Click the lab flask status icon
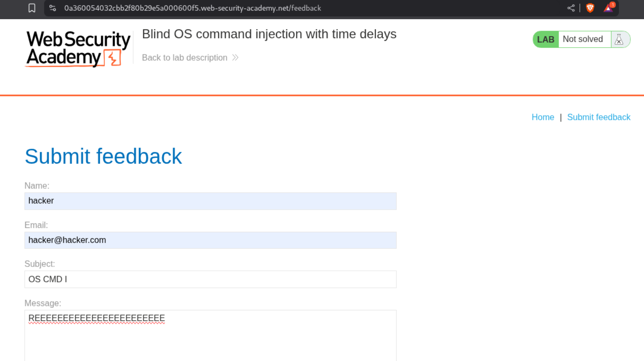The height and width of the screenshot is (361, 644). pyautogui.click(x=619, y=40)
